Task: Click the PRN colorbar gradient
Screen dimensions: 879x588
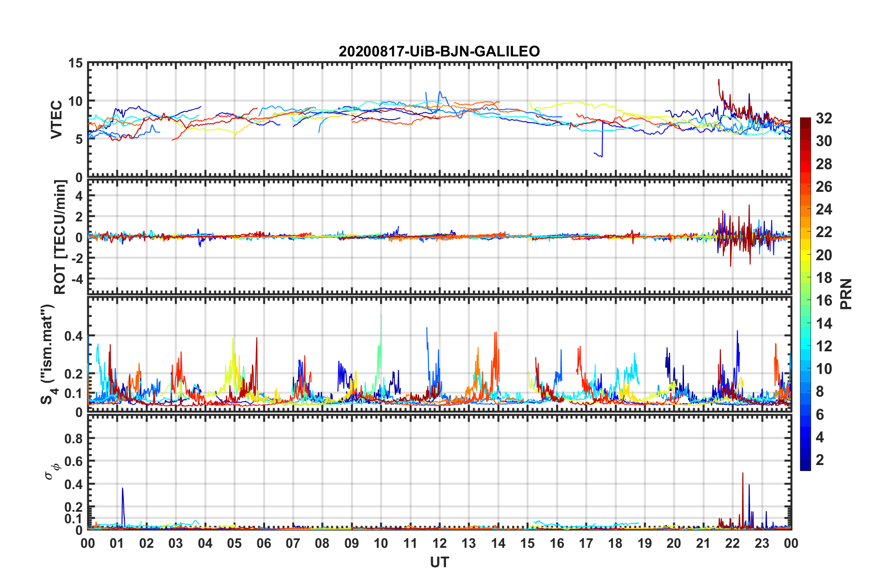Action: pyautogui.click(x=806, y=294)
